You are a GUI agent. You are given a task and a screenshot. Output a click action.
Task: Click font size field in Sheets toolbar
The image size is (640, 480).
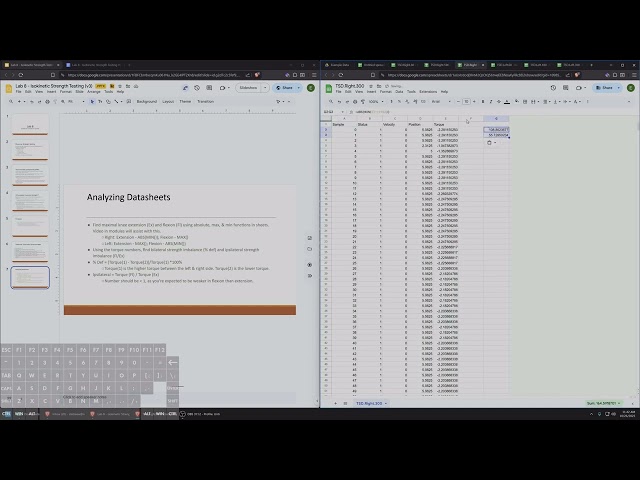[466, 101]
